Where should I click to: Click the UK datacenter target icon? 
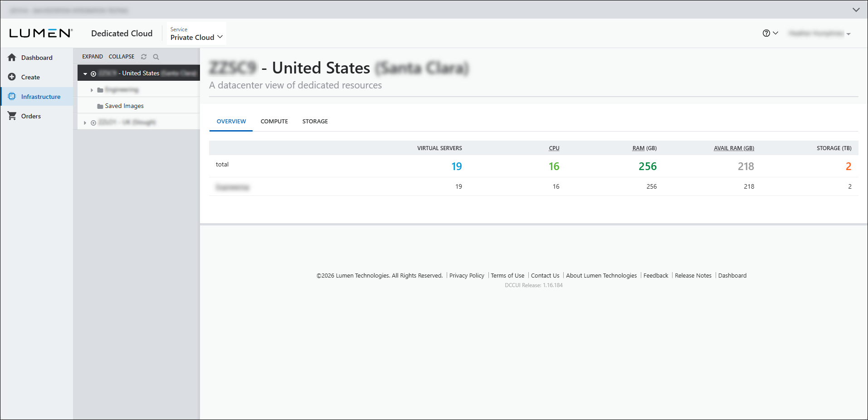click(93, 122)
